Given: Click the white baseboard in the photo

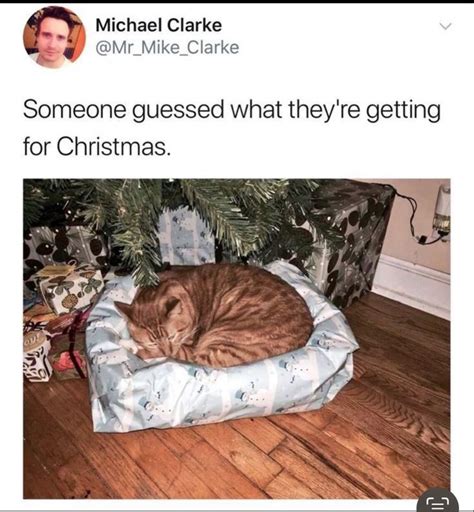Looking at the screenshot, I should click(412, 287).
